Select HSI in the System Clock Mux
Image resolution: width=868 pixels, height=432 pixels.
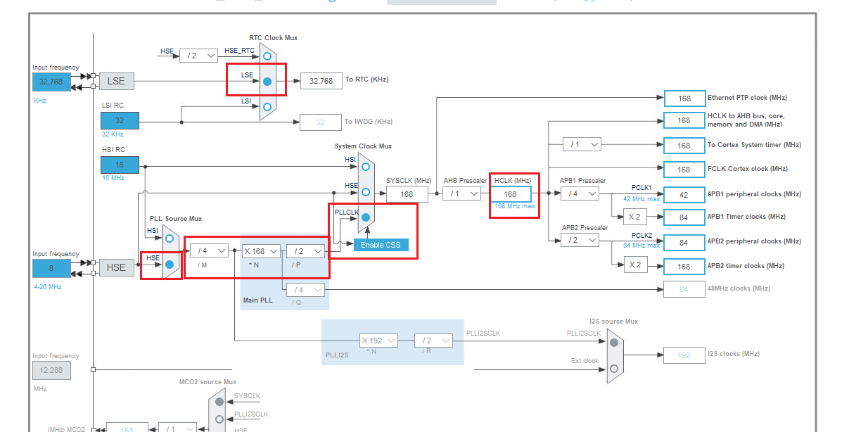point(365,167)
